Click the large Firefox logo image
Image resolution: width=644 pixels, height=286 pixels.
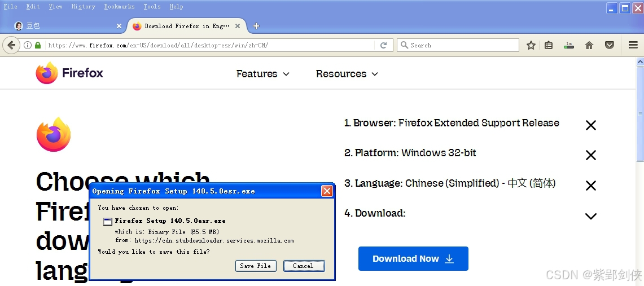(54, 135)
